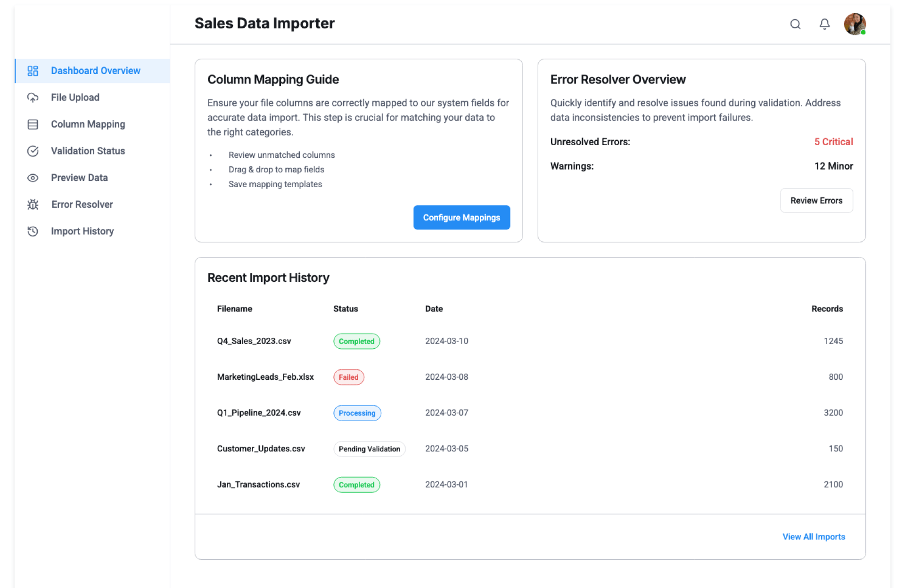Viewport: 905px width, 588px height.
Task: Click the search magnifier icon
Action: [x=795, y=24]
